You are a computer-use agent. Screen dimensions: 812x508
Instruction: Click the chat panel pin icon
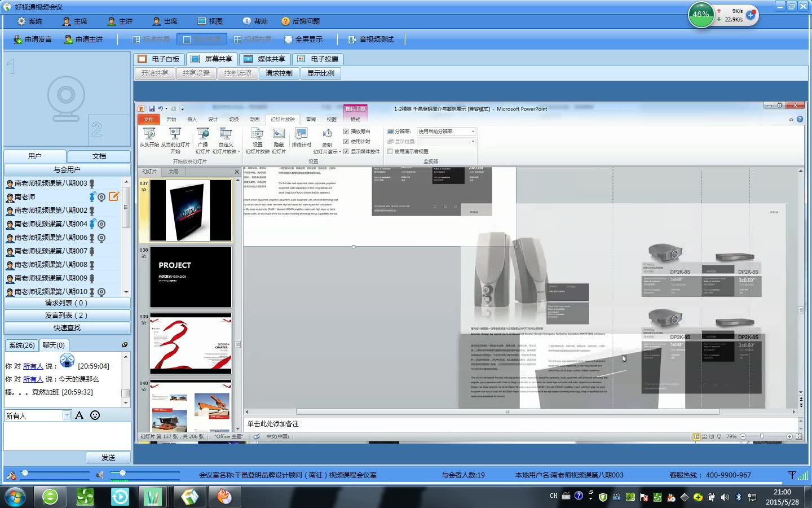(125, 344)
